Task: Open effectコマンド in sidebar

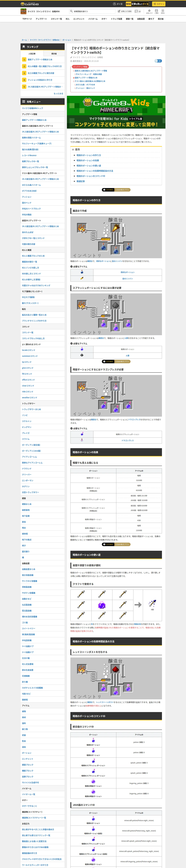Action: coord(28,380)
